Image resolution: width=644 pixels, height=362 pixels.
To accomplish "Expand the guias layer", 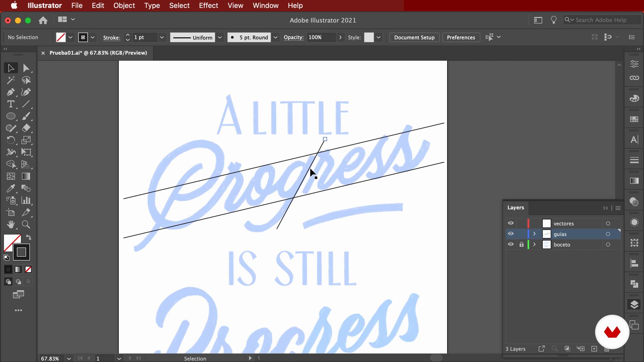I will point(534,234).
